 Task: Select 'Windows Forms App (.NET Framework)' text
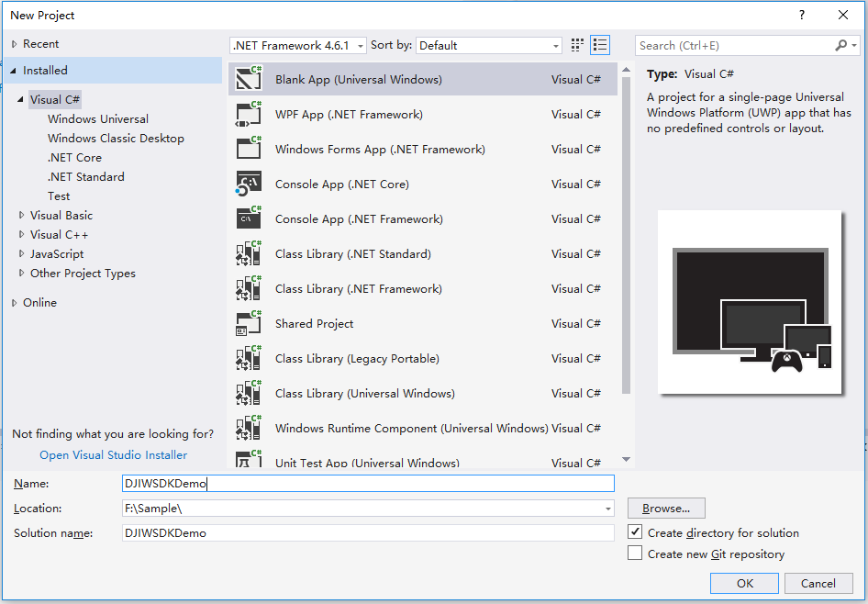pyautogui.click(x=380, y=150)
